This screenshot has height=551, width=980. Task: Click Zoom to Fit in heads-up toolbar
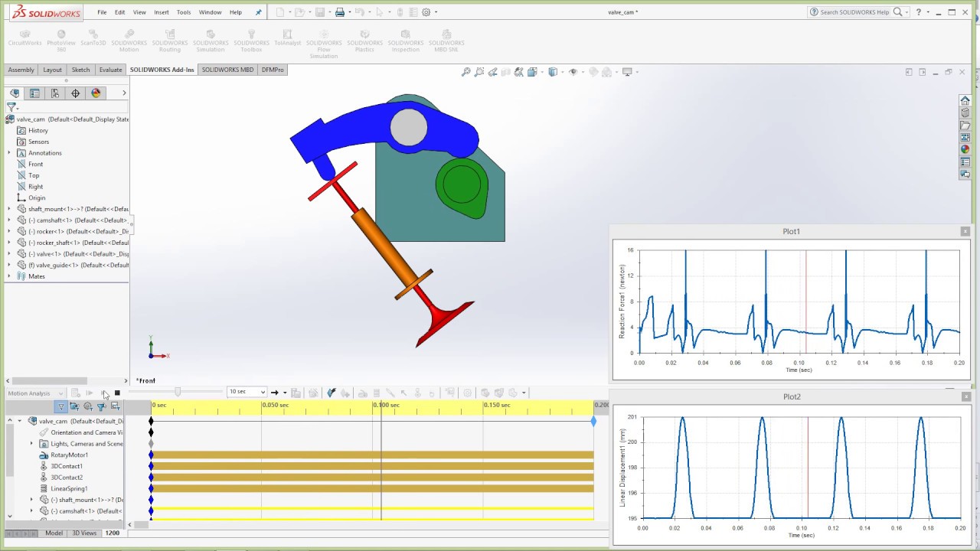coord(465,72)
